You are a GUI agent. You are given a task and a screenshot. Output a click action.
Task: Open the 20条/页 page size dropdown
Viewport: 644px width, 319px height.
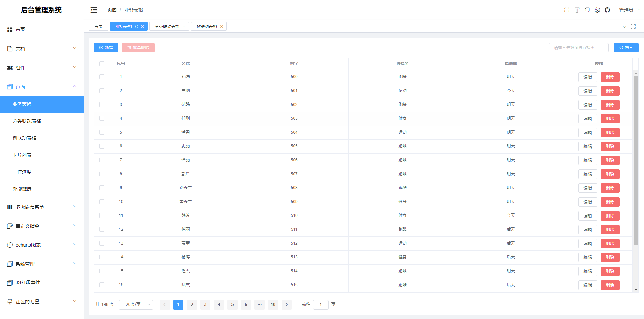click(x=136, y=304)
